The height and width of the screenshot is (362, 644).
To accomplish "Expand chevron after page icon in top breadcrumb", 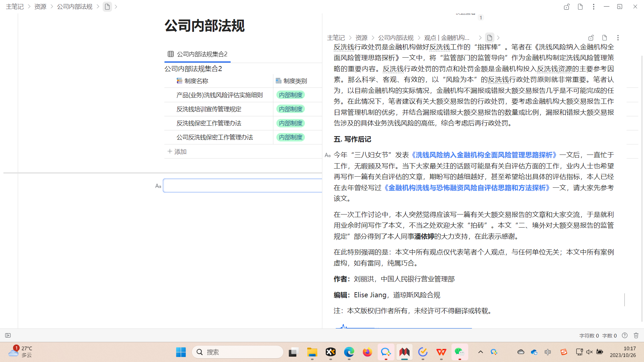I will click(x=116, y=7).
